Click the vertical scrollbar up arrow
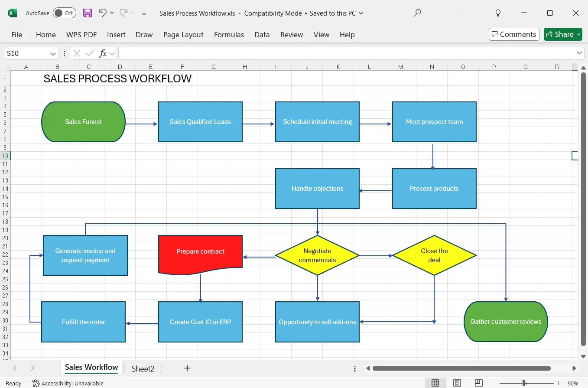Image resolution: width=588 pixels, height=388 pixels. (583, 68)
